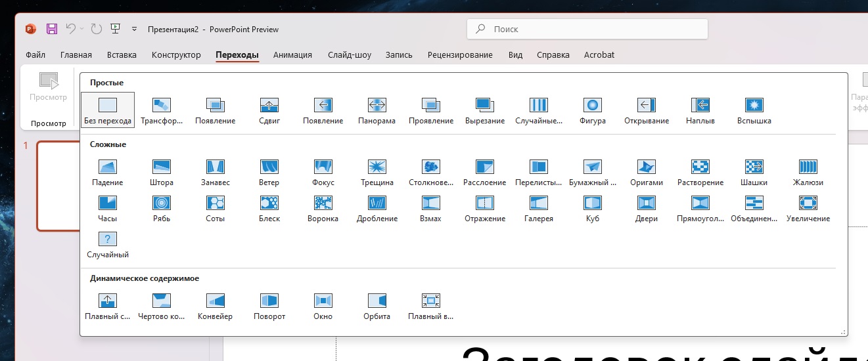Image resolution: width=868 pixels, height=361 pixels.
Task: Choose the Отражение transition
Action: (485, 207)
